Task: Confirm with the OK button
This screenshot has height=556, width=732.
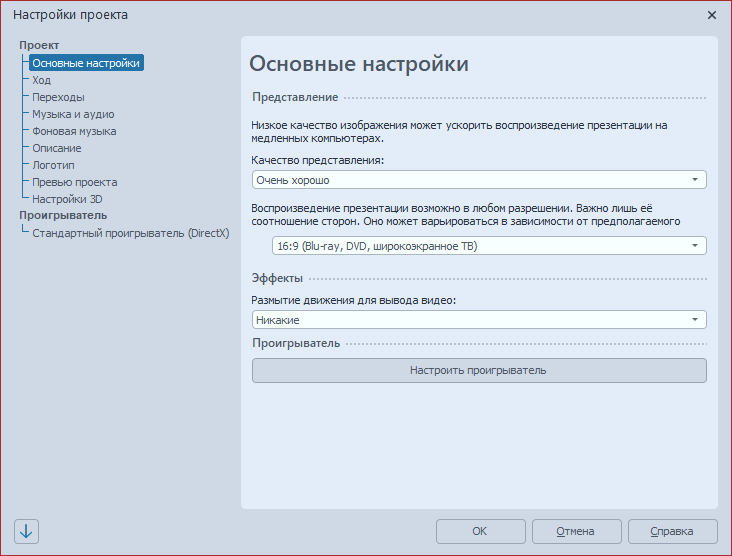Action: (x=481, y=531)
